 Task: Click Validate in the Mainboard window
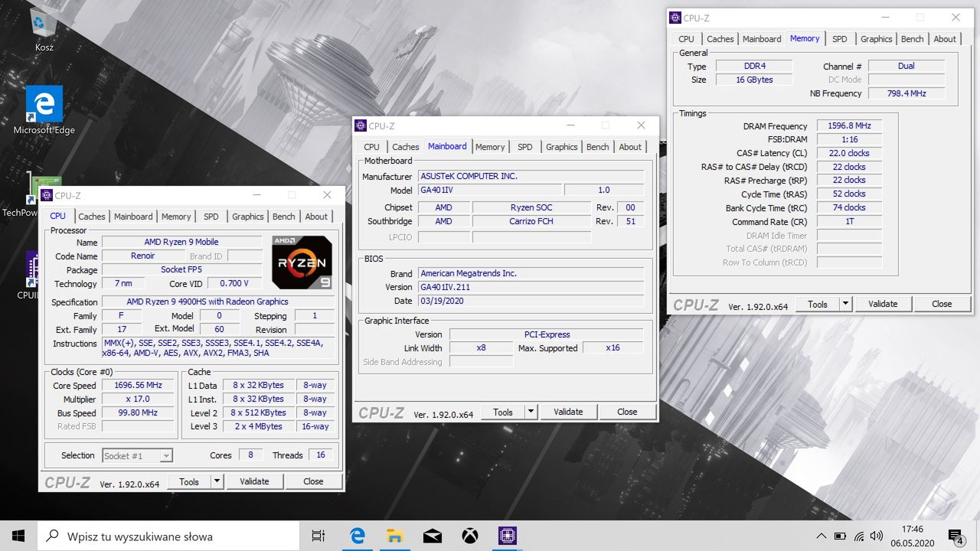(568, 412)
